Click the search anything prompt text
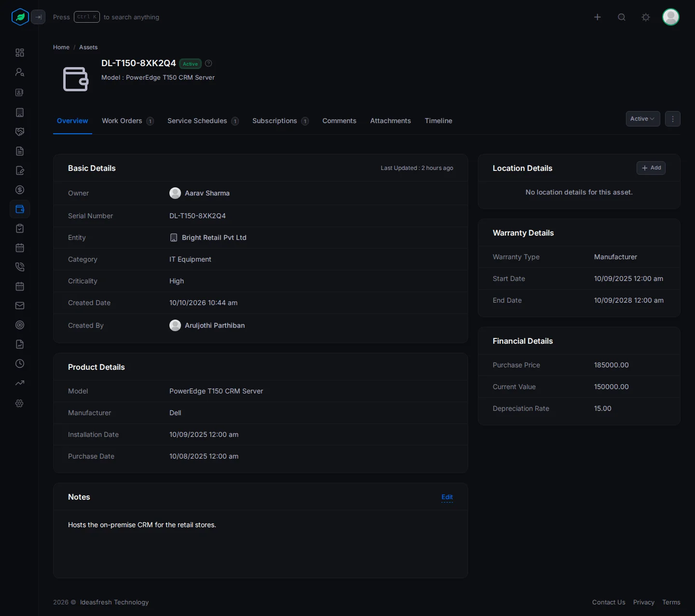This screenshot has width=695, height=616. 131,17
